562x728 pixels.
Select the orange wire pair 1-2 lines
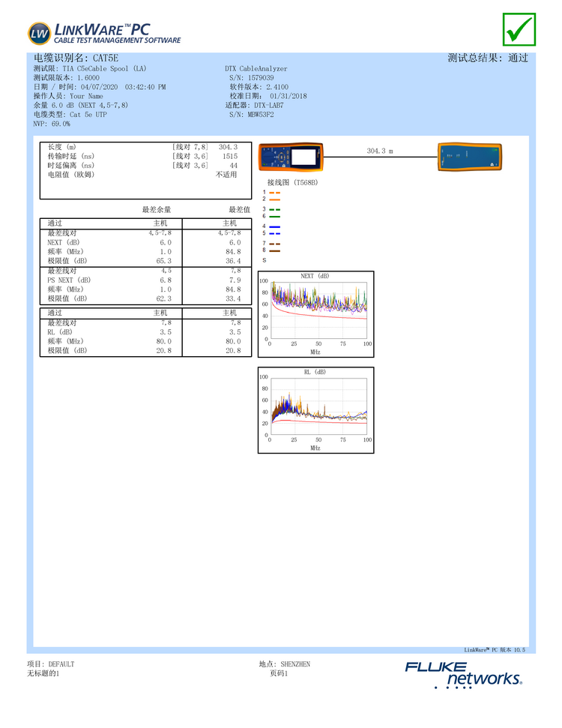(x=274, y=196)
